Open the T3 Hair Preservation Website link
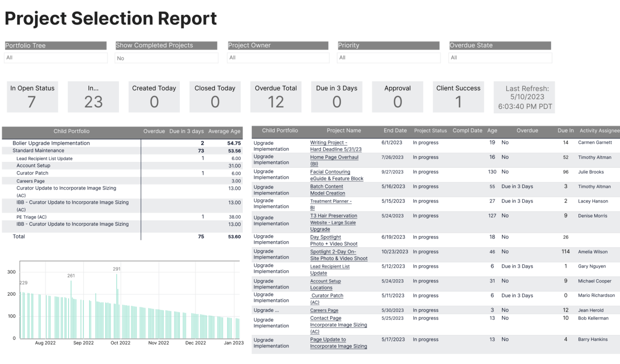 [333, 222]
